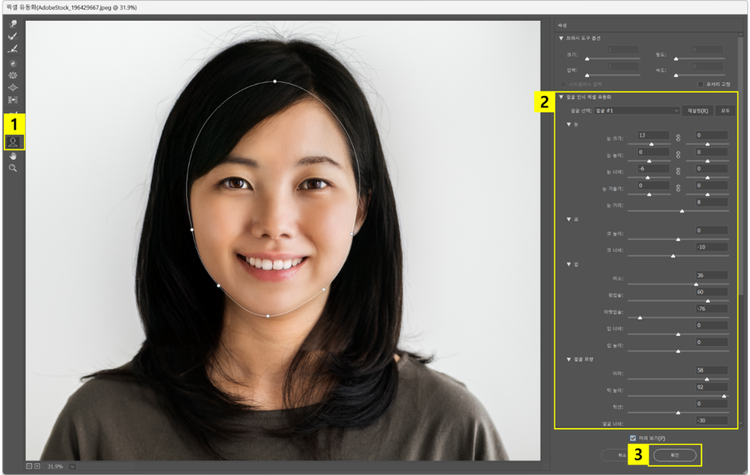Select the Hand tool
The width and height of the screenshot is (750, 475).
click(13, 155)
